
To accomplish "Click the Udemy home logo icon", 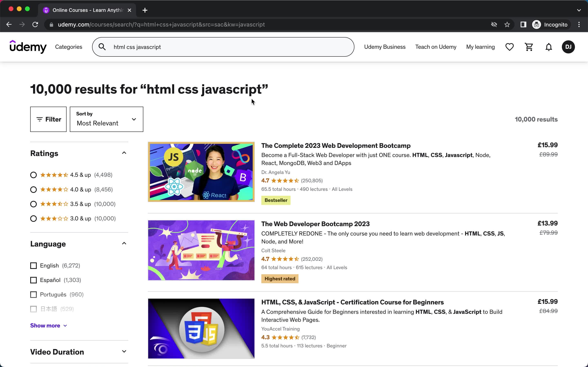I will coord(28,47).
